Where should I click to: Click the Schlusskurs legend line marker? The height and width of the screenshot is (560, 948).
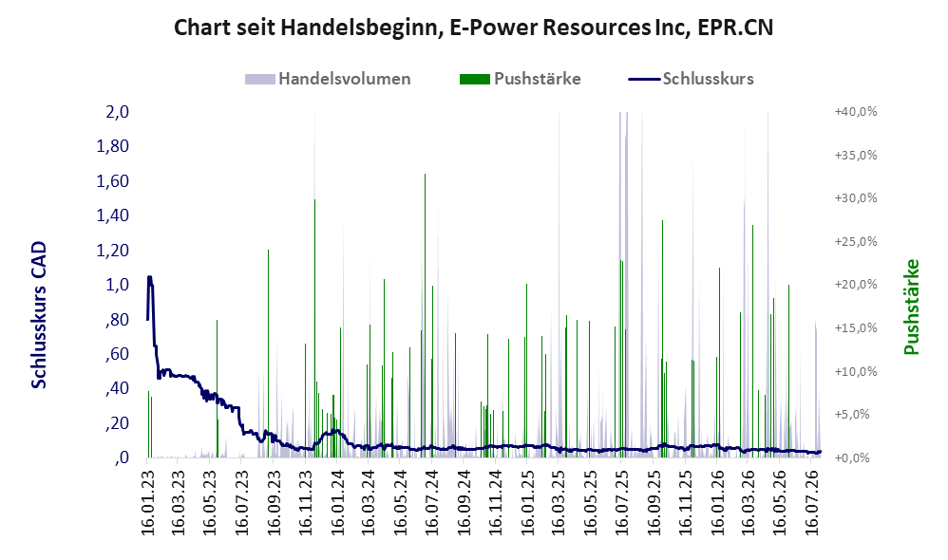point(644,79)
